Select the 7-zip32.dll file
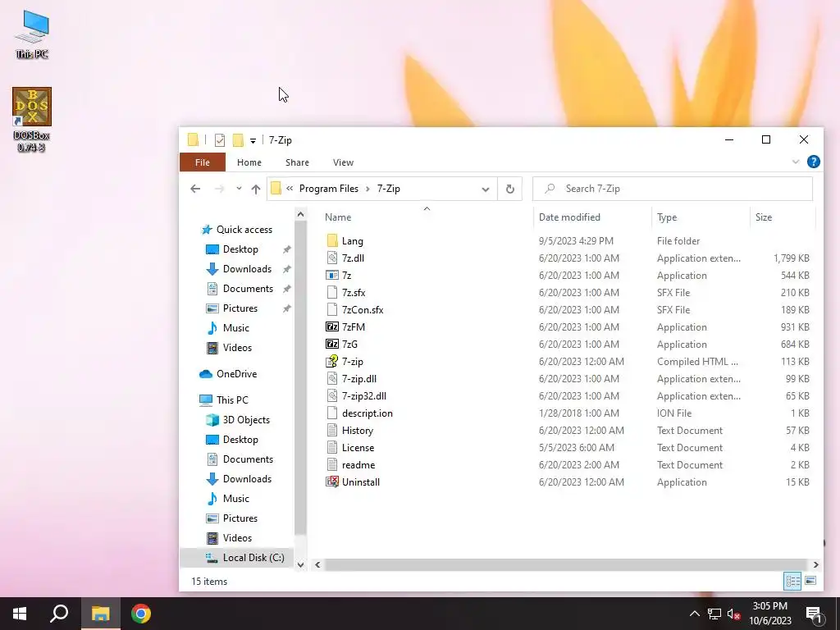The height and width of the screenshot is (630, 840). [363, 396]
